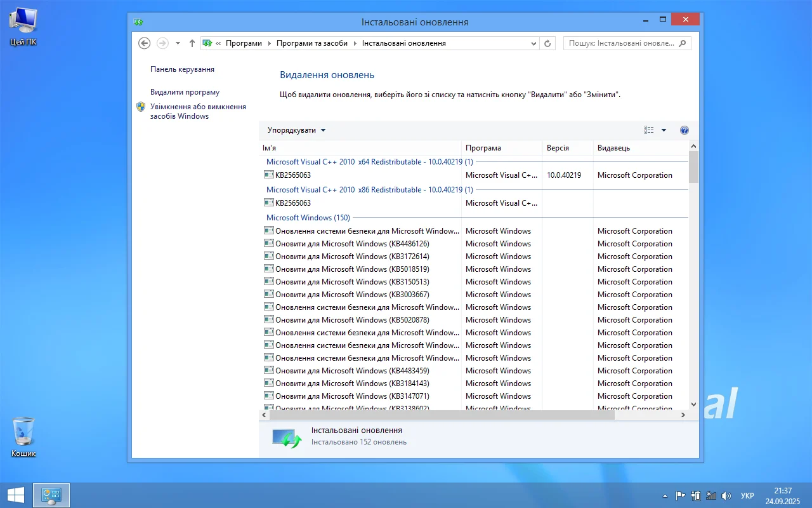
Task: Click the Uninstall a program link
Action: (185, 92)
